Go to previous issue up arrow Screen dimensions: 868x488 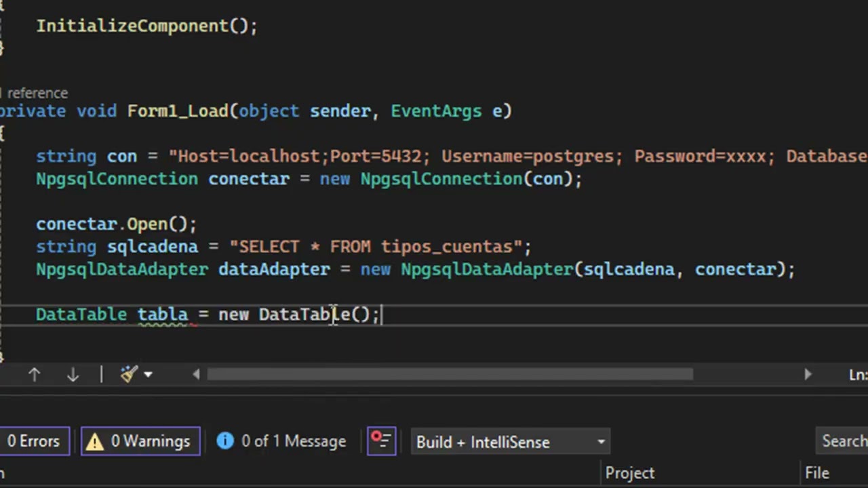click(34, 374)
